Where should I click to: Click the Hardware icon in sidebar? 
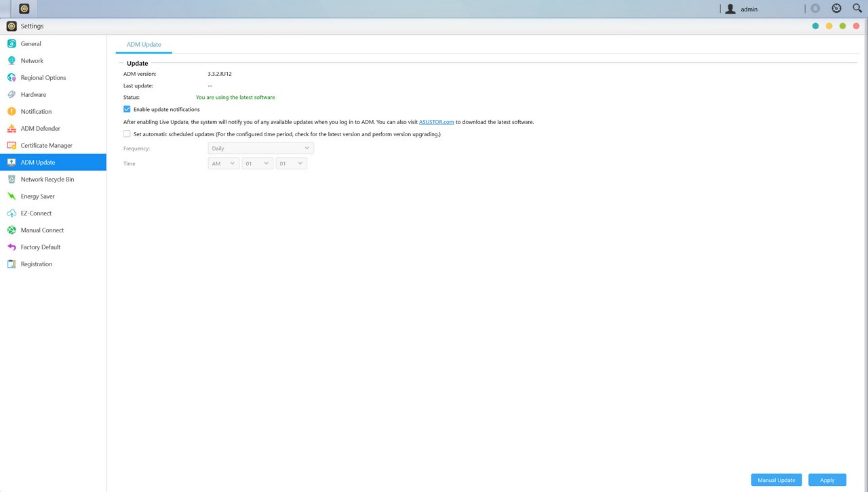coord(12,94)
